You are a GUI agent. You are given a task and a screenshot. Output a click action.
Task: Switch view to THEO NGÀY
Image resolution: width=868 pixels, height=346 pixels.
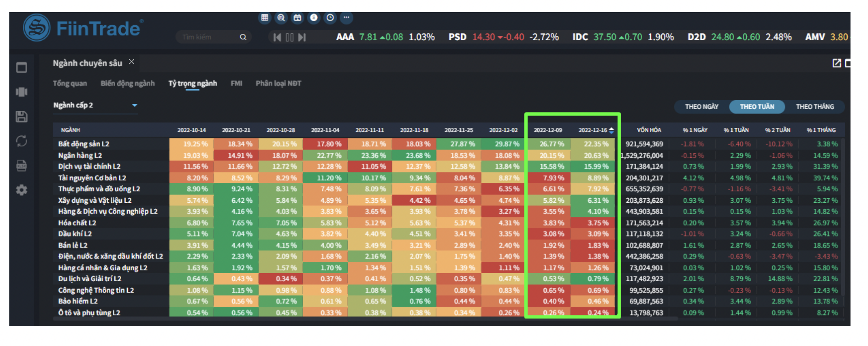(701, 107)
